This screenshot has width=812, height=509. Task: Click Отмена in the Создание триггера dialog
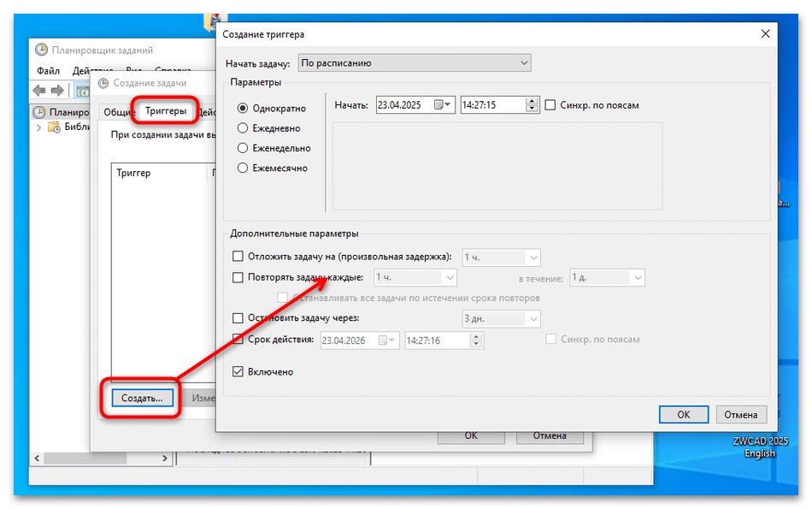pos(740,415)
